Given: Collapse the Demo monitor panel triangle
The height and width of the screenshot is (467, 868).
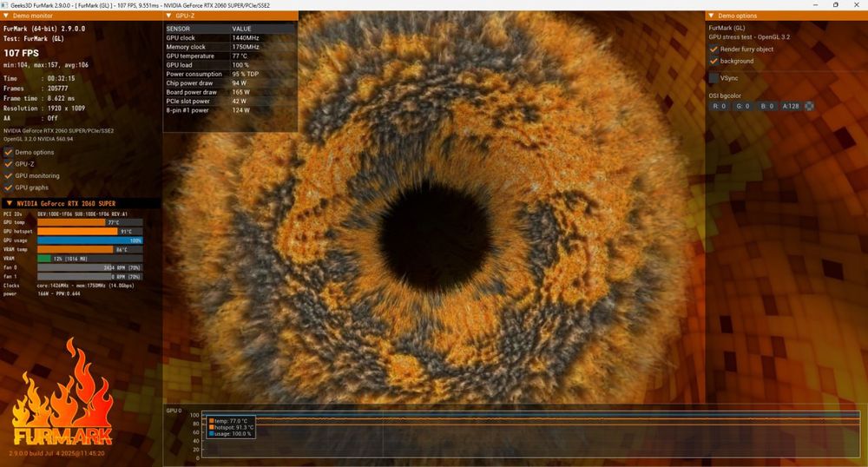Looking at the screenshot, I should point(6,16).
